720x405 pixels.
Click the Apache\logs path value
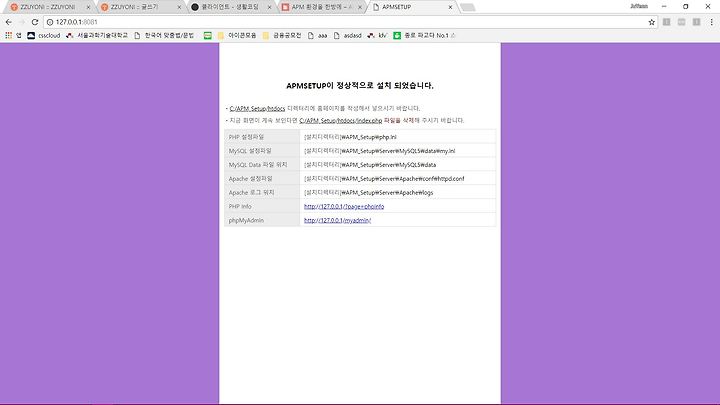[x=369, y=192]
